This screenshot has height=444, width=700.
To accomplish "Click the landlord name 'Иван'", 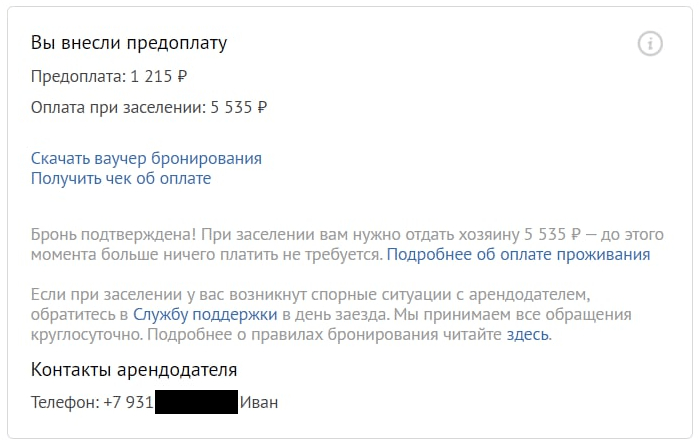I will coord(259,402).
